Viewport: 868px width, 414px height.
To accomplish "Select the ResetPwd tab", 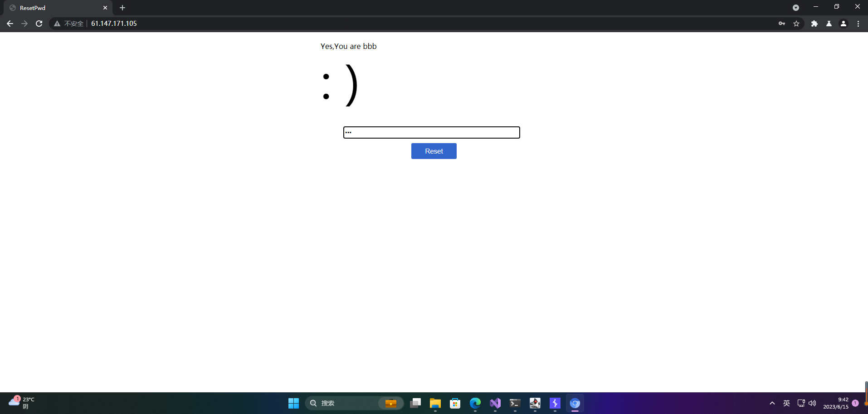I will tap(59, 8).
